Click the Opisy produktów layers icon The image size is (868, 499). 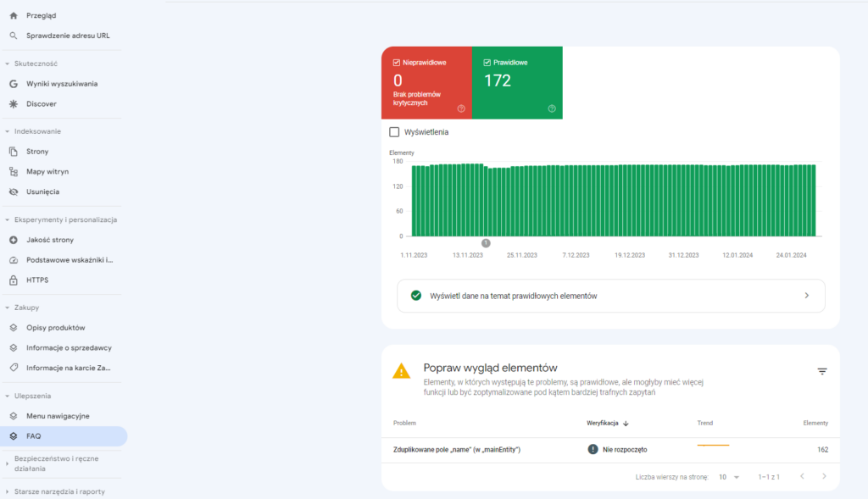click(x=14, y=328)
